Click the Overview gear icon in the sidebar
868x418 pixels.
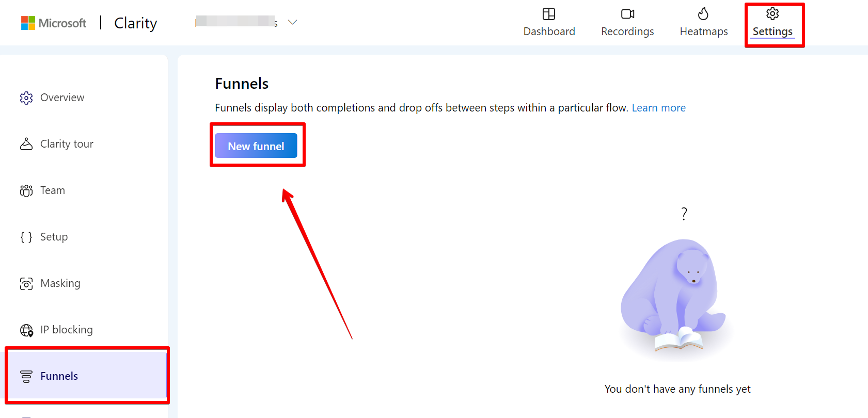[x=26, y=98]
